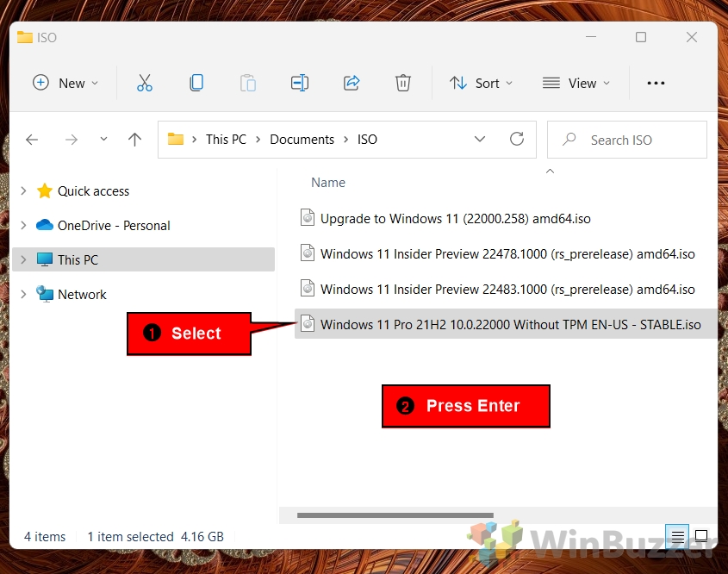Click disc icon of Upgrade to Windows 11 ISO
The height and width of the screenshot is (574, 728).
pyautogui.click(x=308, y=217)
